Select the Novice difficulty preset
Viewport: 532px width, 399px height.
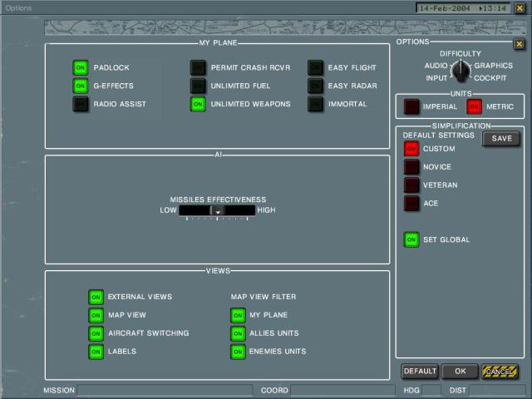point(411,167)
